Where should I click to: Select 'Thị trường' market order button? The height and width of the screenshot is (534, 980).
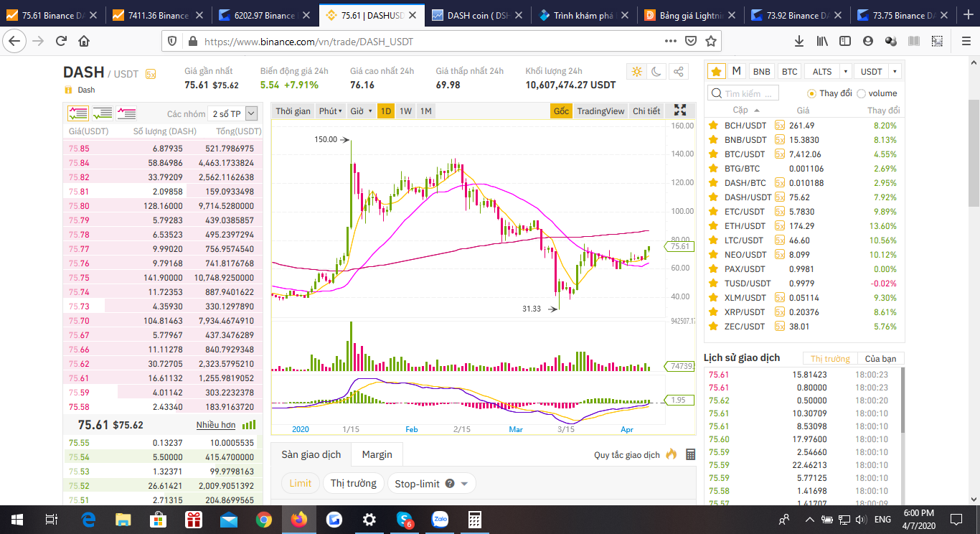coord(354,483)
